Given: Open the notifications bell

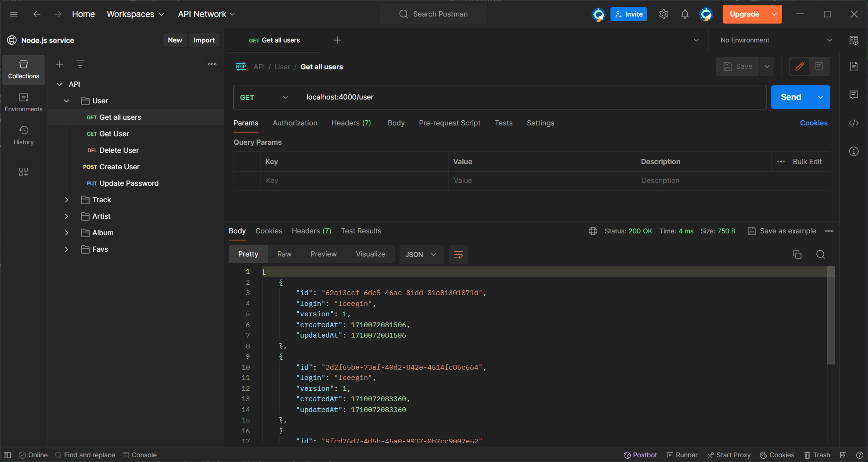Looking at the screenshot, I should point(685,14).
